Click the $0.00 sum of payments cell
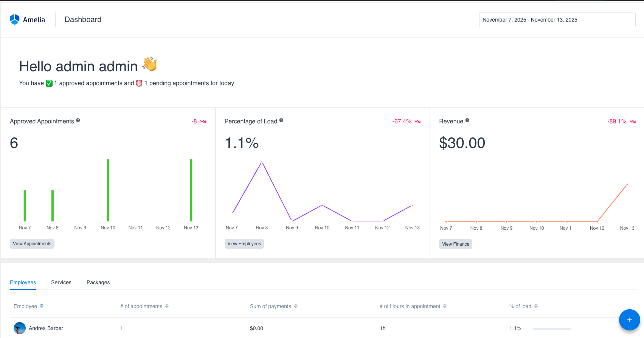This screenshot has height=338, width=644. [x=256, y=328]
